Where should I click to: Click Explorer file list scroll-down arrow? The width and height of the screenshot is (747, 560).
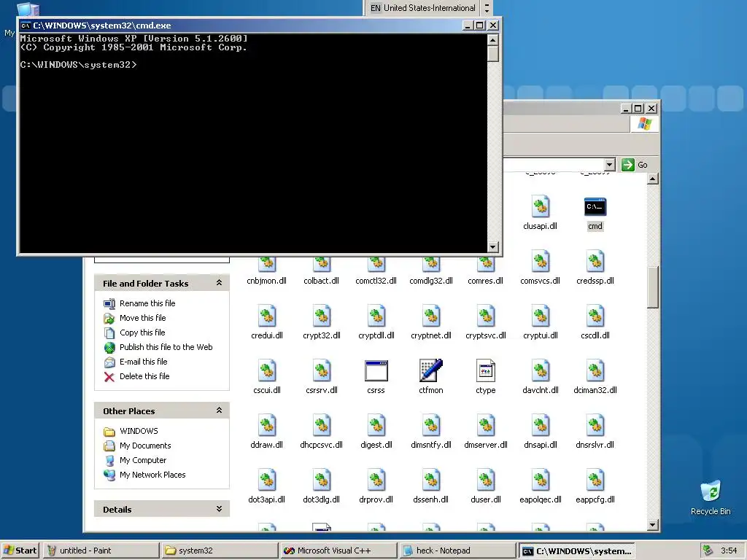click(x=653, y=525)
